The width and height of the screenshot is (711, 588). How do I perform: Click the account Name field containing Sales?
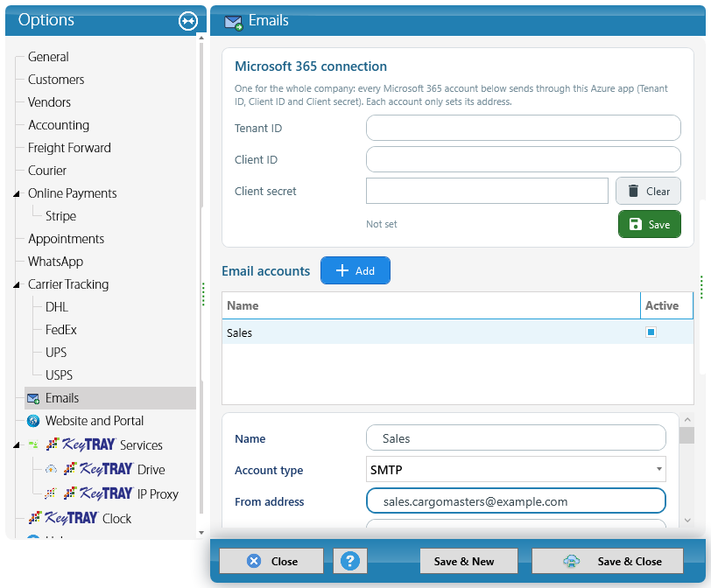click(516, 437)
